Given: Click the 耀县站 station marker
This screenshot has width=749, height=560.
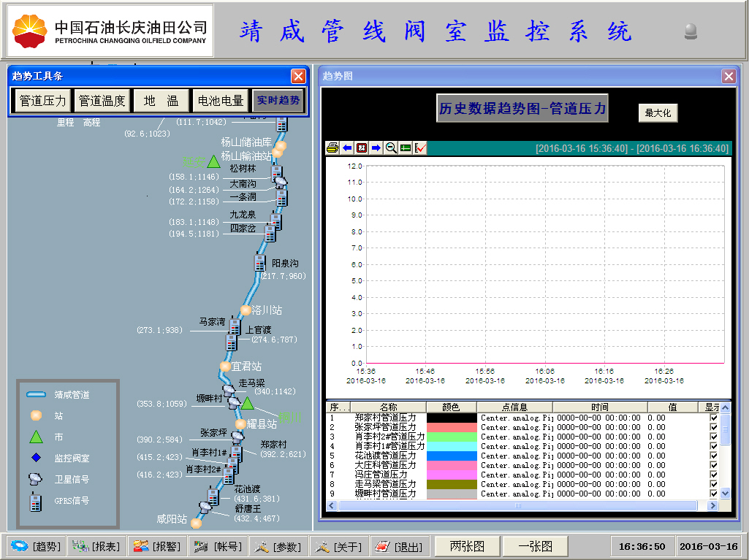Looking at the screenshot, I should pyautogui.click(x=240, y=424).
